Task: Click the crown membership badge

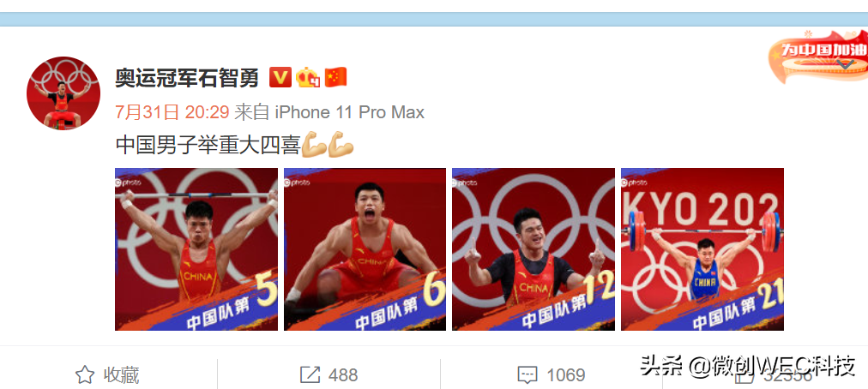Action: pyautogui.click(x=308, y=77)
